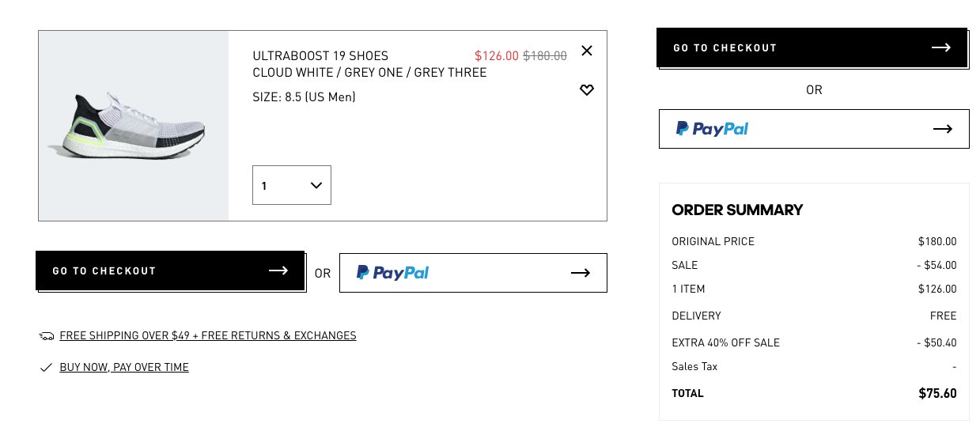Viewport: 980px width, 435px height.
Task: Click the Order Summary heading
Action: tap(737, 210)
